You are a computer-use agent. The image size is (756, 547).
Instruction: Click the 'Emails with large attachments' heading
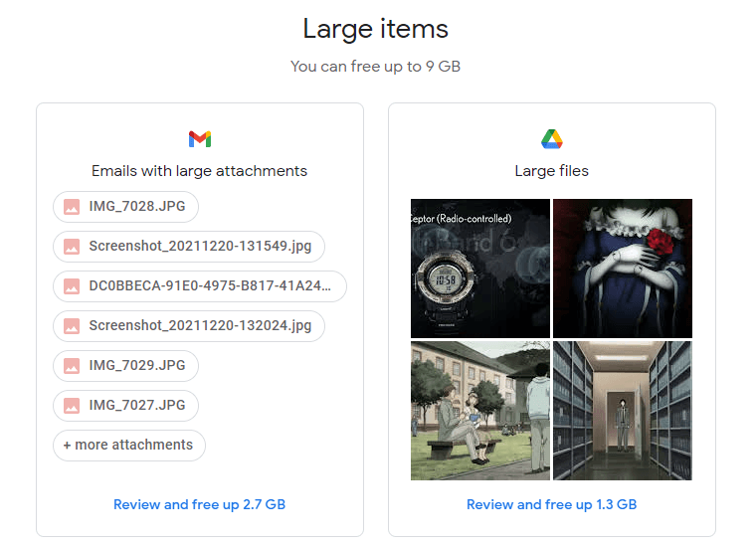200,171
